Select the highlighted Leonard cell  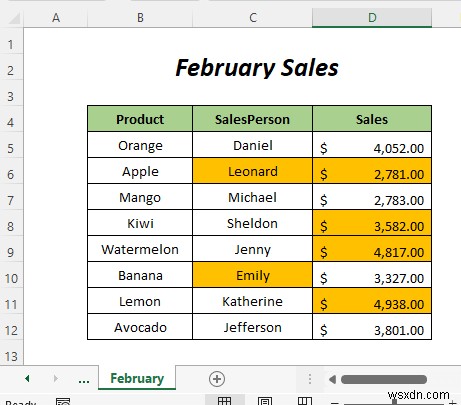click(x=252, y=171)
